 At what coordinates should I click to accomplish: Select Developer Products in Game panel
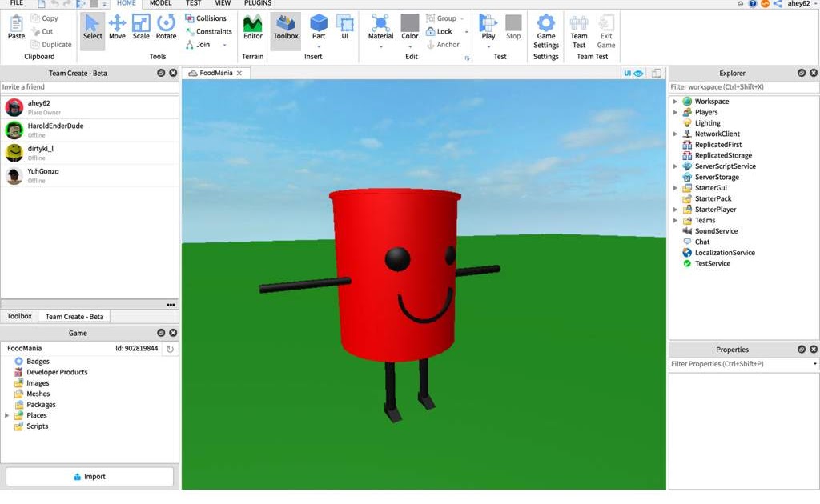click(57, 372)
